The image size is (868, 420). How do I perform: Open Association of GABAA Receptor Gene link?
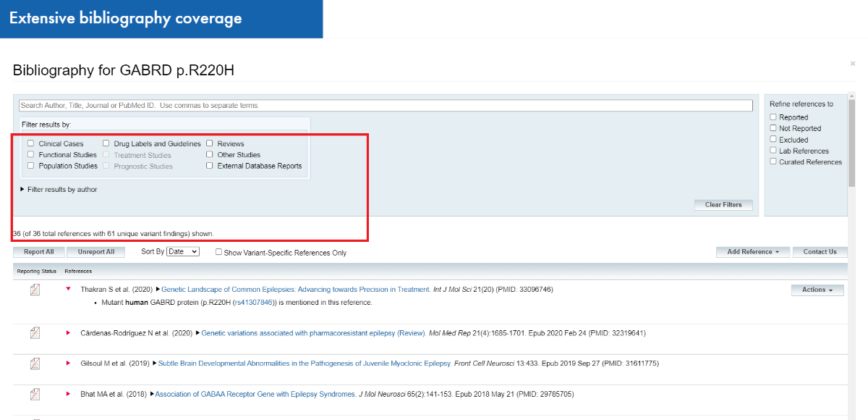[255, 395]
